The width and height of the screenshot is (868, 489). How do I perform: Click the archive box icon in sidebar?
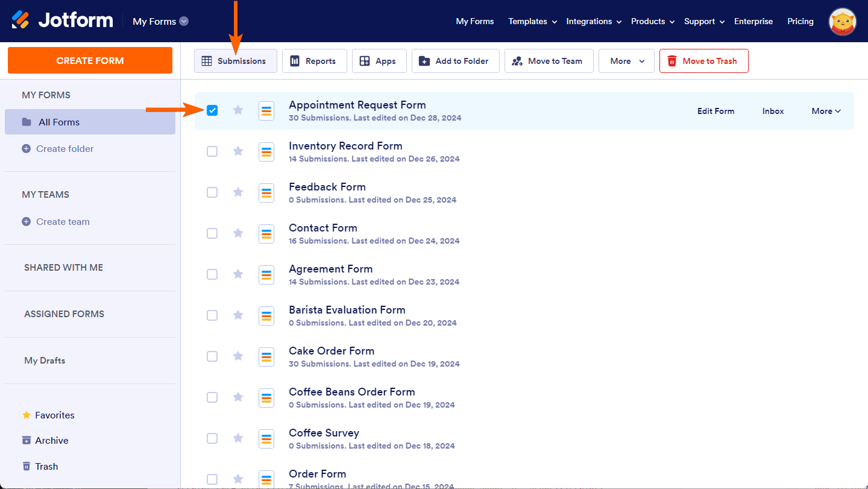(27, 440)
